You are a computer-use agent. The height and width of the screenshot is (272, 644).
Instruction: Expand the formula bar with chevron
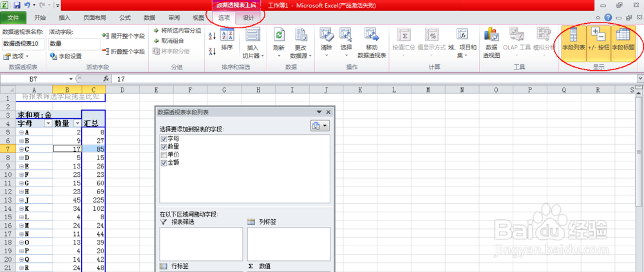point(640,78)
